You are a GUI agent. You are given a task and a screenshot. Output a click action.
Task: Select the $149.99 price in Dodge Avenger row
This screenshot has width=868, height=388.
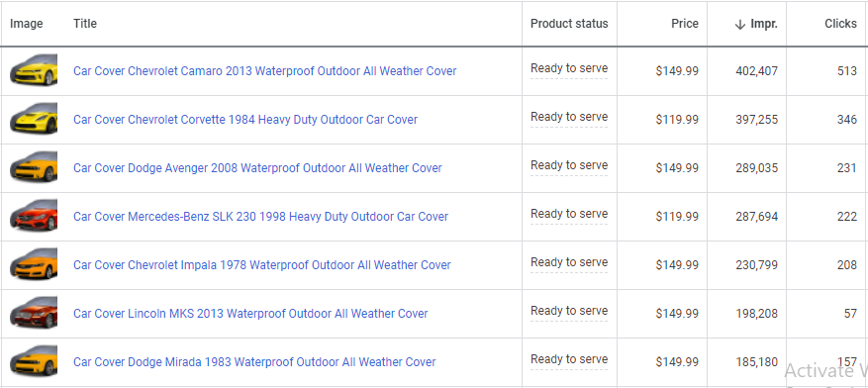(x=677, y=168)
